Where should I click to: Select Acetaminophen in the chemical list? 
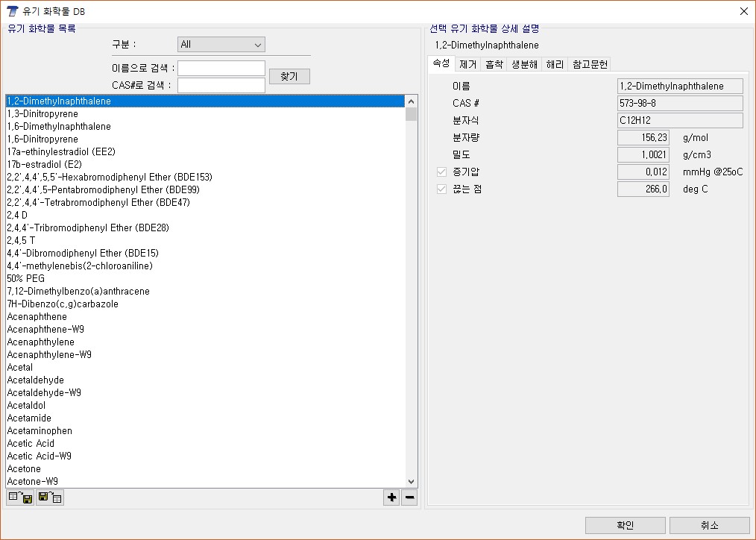coord(40,431)
